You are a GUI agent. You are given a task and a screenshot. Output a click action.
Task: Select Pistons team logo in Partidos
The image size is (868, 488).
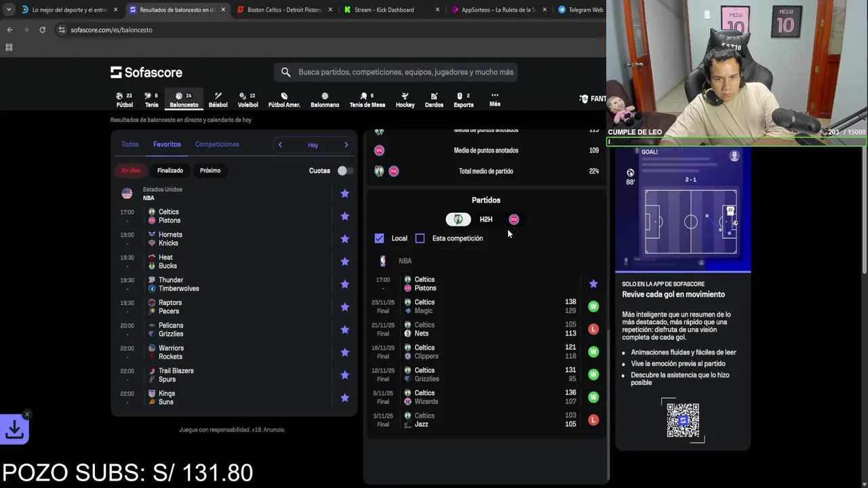click(513, 219)
